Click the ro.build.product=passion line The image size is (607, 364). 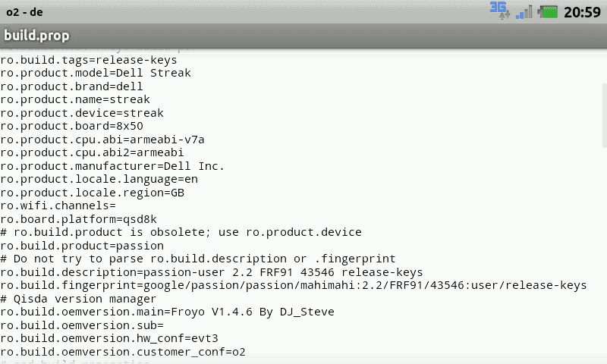pos(82,246)
